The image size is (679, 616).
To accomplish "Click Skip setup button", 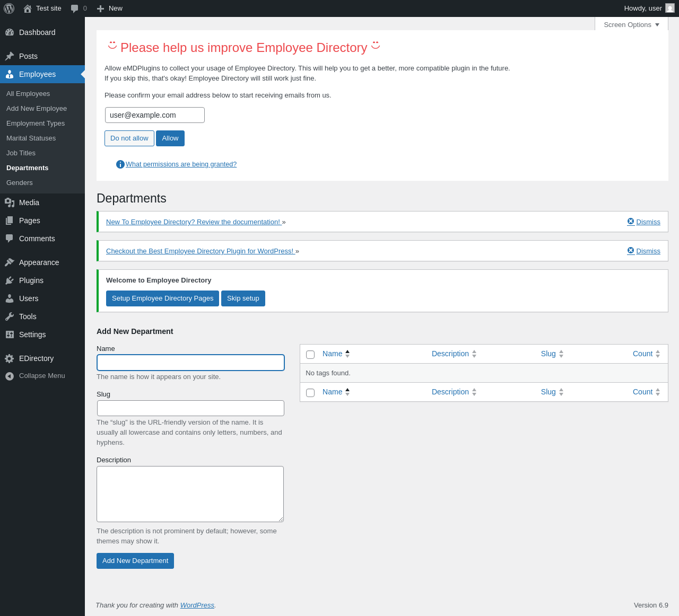I will pyautogui.click(x=243, y=298).
